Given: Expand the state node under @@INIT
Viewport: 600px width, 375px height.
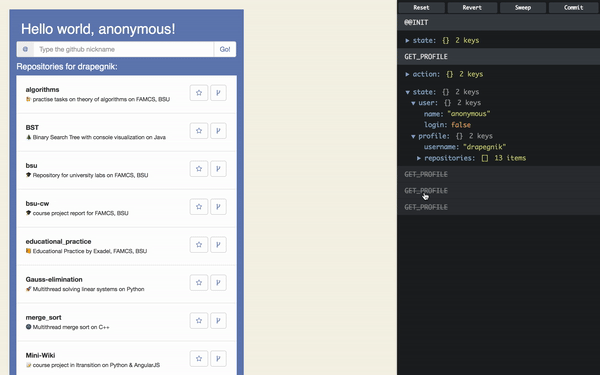Looking at the screenshot, I should (x=408, y=40).
